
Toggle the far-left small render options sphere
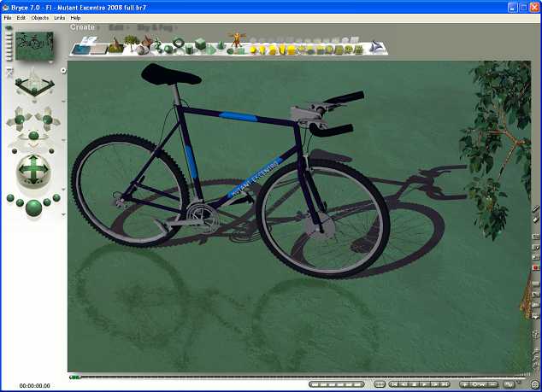[x=10, y=198]
